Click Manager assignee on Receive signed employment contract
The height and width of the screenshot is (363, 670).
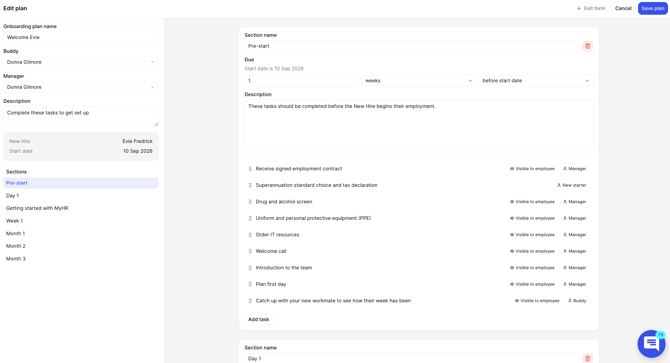click(574, 169)
